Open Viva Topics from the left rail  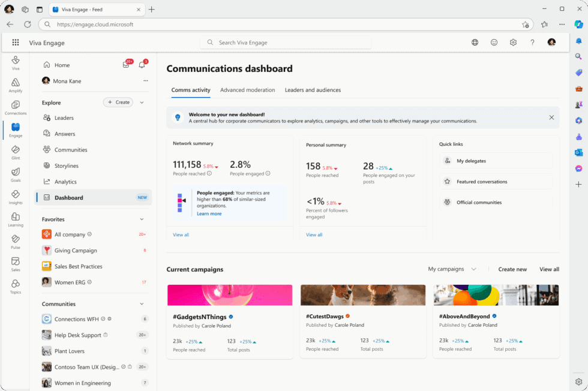click(x=15, y=286)
